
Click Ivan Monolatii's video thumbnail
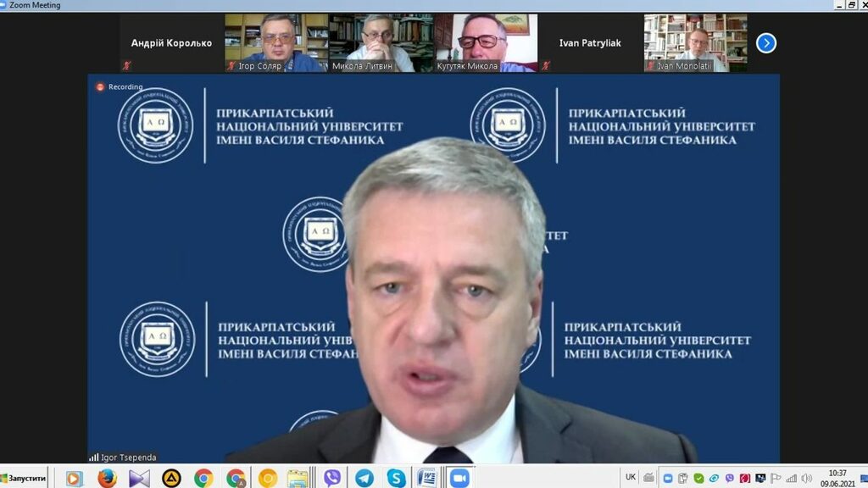click(695, 42)
